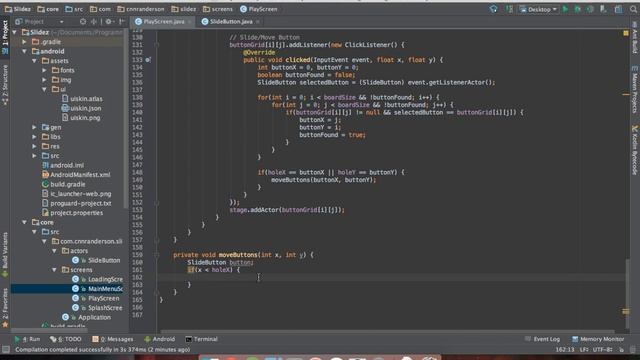
Task: Click Run with Coverage icon
Action: click(x=590, y=9)
